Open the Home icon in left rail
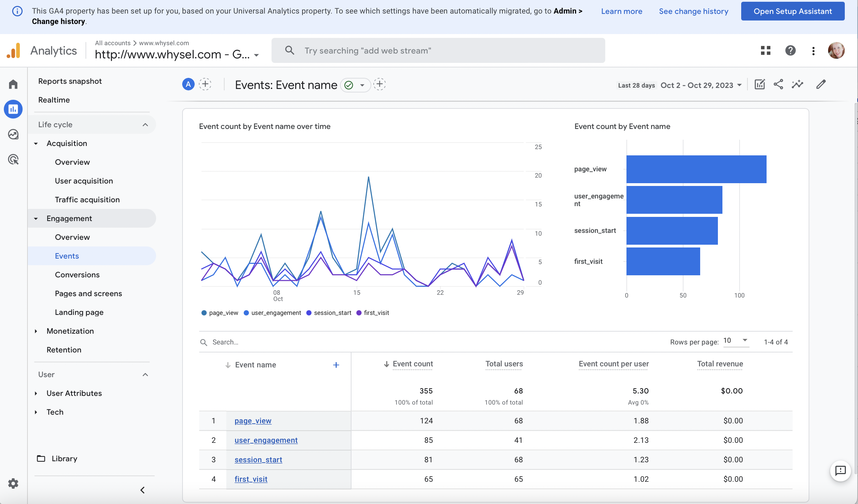858x504 pixels. click(13, 84)
